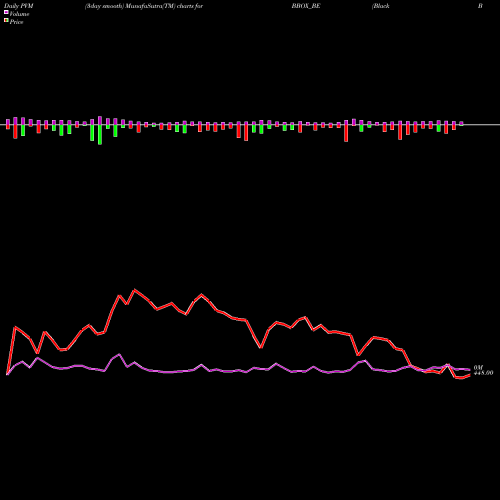The image size is (500, 500).
Task: Select the 'Volume' legend label
Action: coord(19,14)
